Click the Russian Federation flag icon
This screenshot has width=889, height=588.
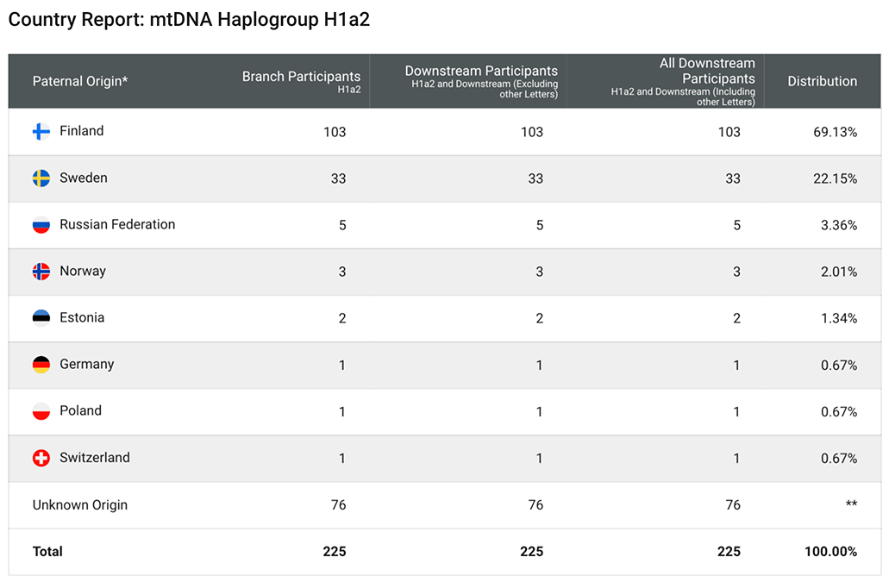click(x=41, y=225)
